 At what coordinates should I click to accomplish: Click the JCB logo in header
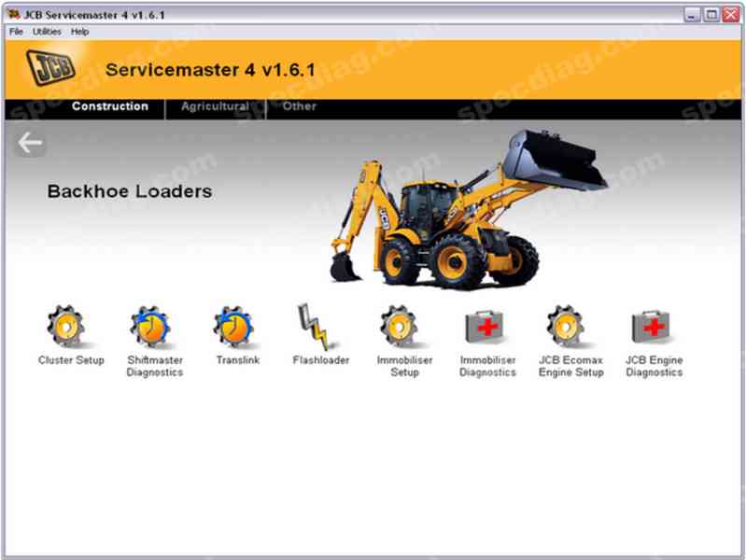click(x=51, y=67)
